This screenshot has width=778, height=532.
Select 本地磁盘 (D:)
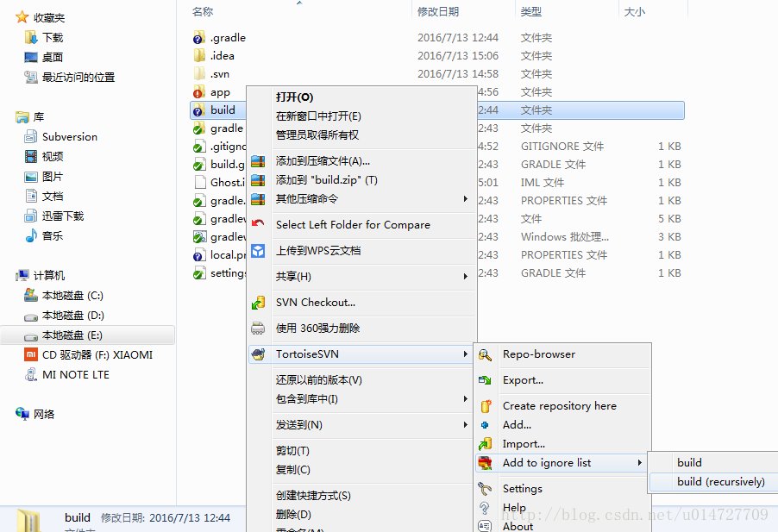pos(73,316)
